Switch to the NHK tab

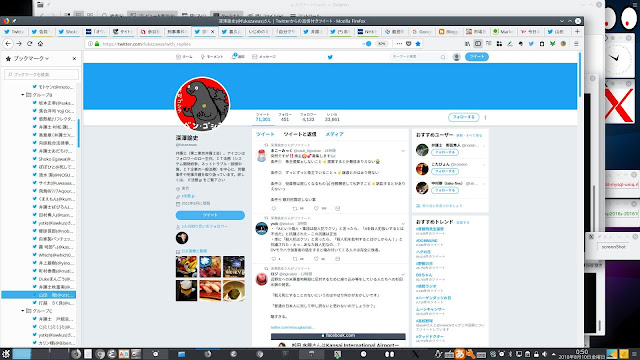(368, 31)
